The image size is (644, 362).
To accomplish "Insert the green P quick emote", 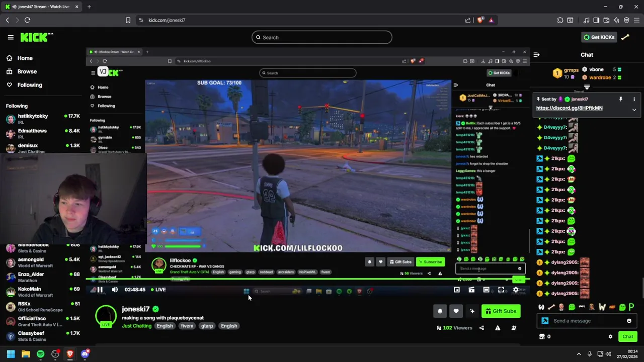I will pyautogui.click(x=631, y=307).
